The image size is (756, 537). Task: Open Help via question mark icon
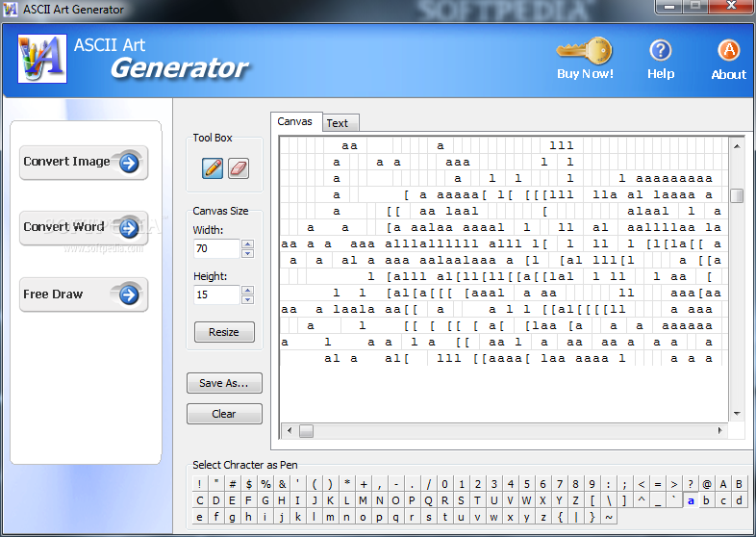pyautogui.click(x=661, y=50)
